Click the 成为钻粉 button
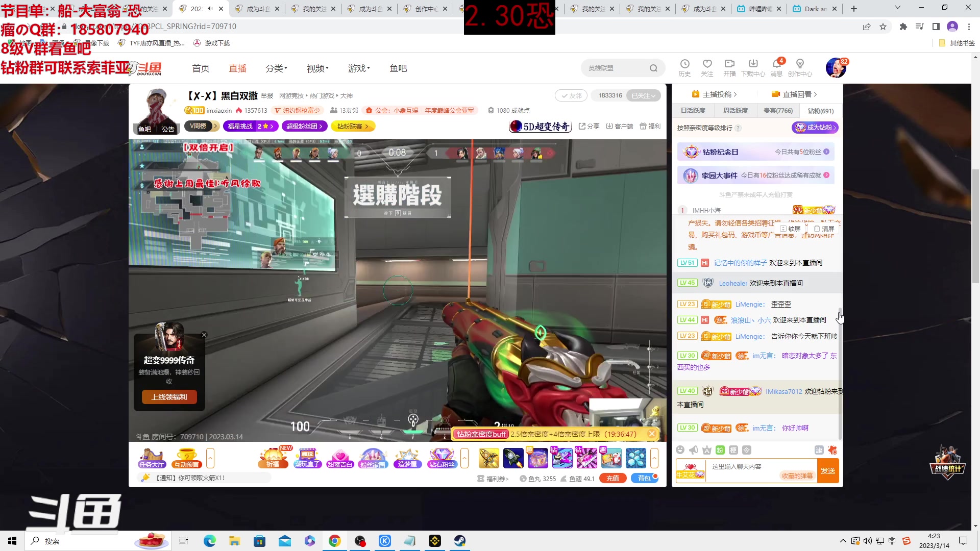Viewport: 980px width, 551px height. [815, 128]
